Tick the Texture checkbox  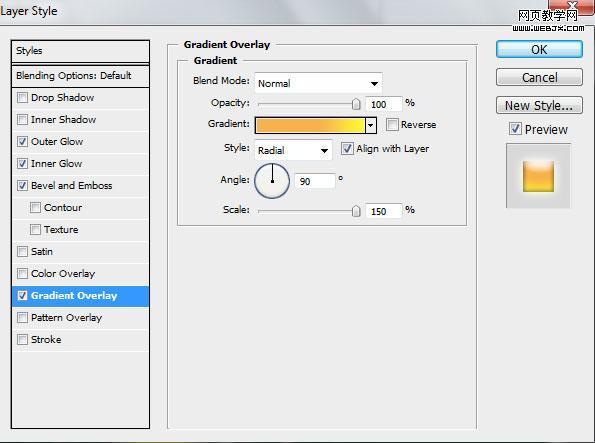[x=35, y=229]
